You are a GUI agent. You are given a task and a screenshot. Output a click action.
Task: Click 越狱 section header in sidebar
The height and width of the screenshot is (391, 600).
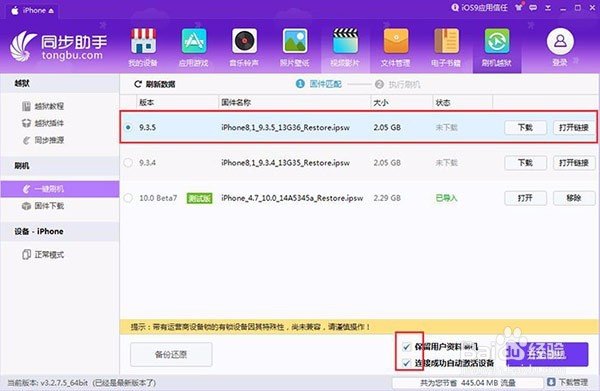(x=60, y=83)
